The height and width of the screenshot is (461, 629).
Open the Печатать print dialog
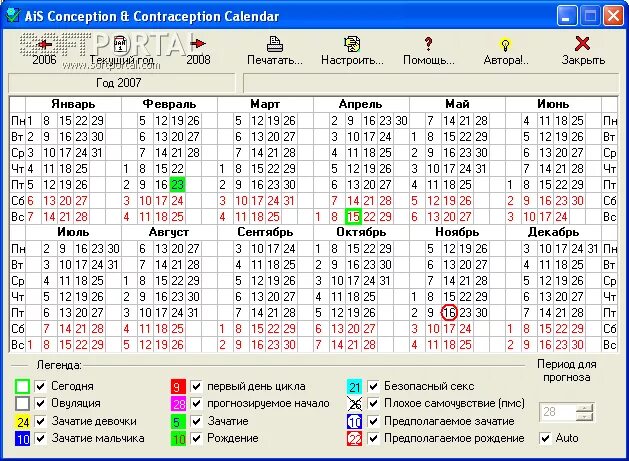(x=275, y=51)
